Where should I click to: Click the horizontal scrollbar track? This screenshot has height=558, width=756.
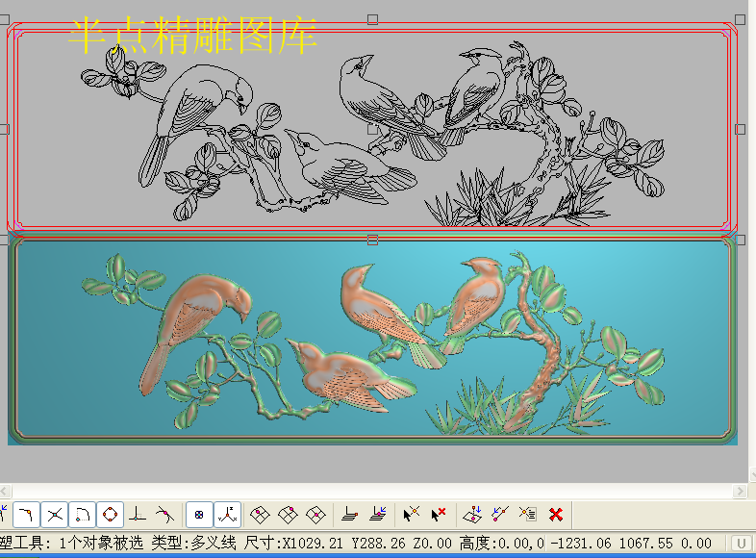click(x=371, y=492)
